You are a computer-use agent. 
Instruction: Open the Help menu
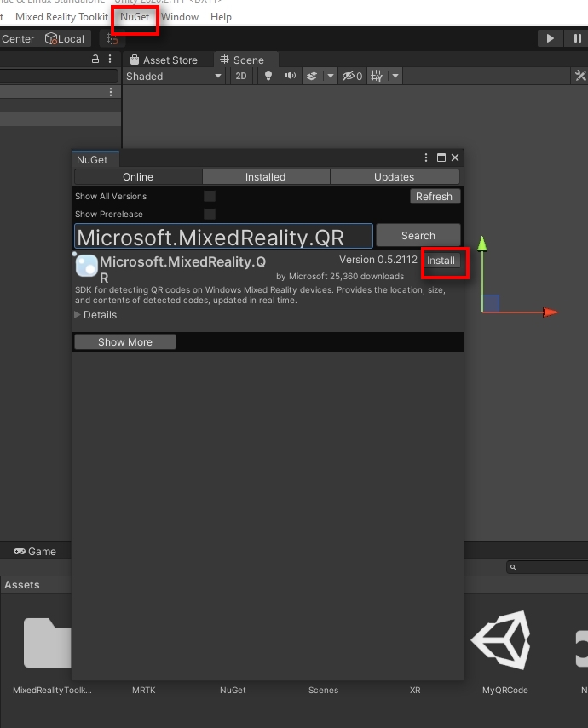[x=221, y=17]
